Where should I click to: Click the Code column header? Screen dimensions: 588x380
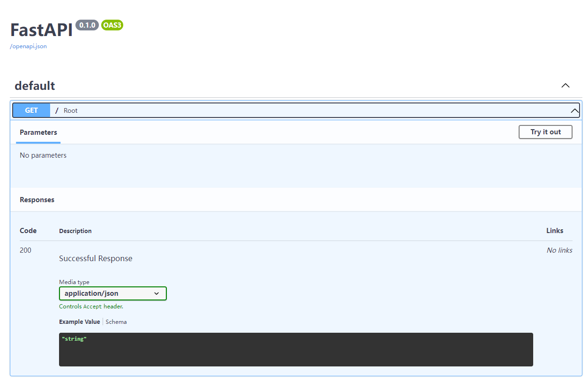pos(28,231)
